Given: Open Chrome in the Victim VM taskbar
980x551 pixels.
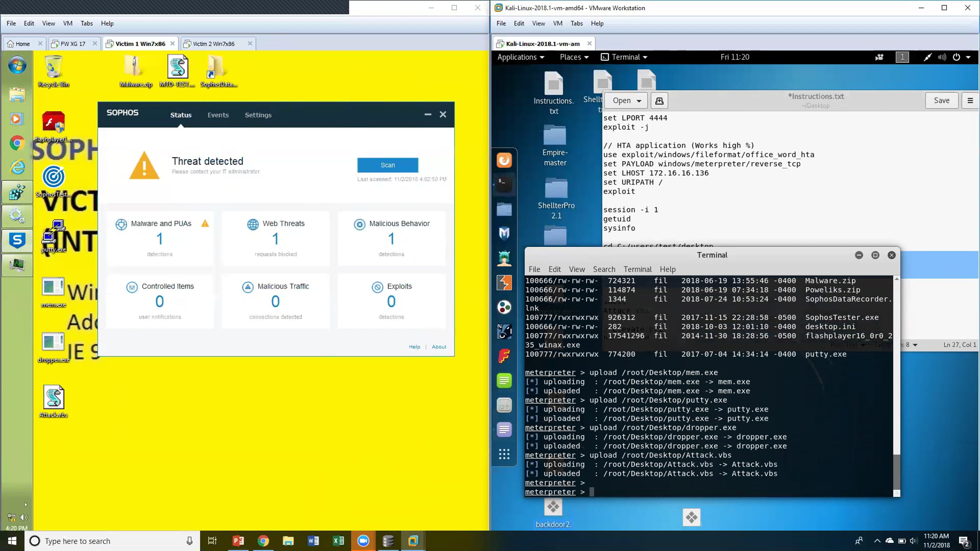Looking at the screenshot, I should click(17, 143).
